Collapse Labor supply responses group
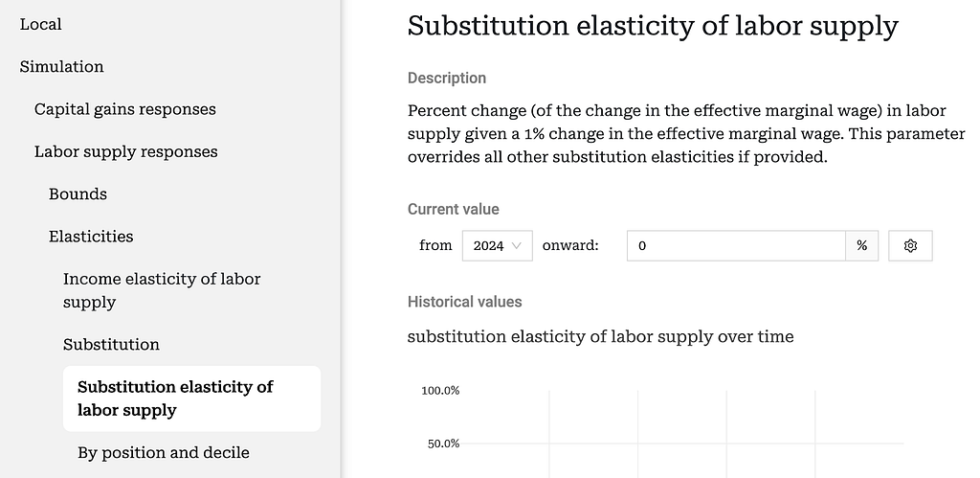 (x=125, y=151)
